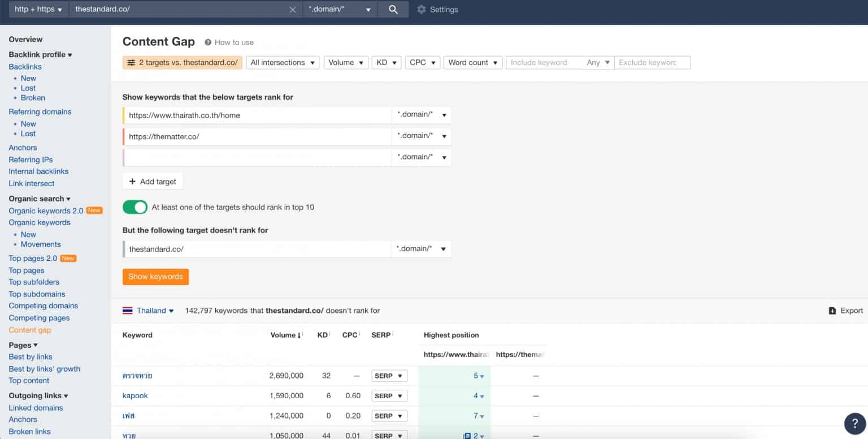The width and height of the screenshot is (868, 439).
Task: Select Content gap in sidebar
Action: click(30, 330)
